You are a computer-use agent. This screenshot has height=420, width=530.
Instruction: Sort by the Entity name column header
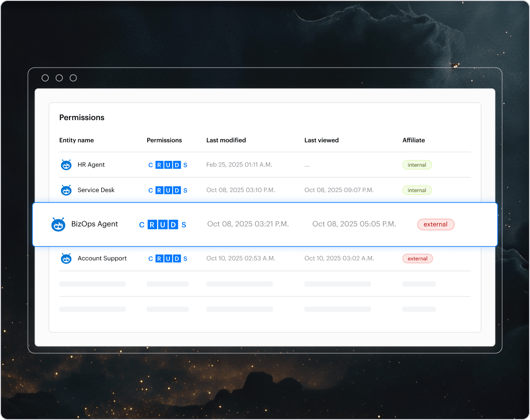76,140
